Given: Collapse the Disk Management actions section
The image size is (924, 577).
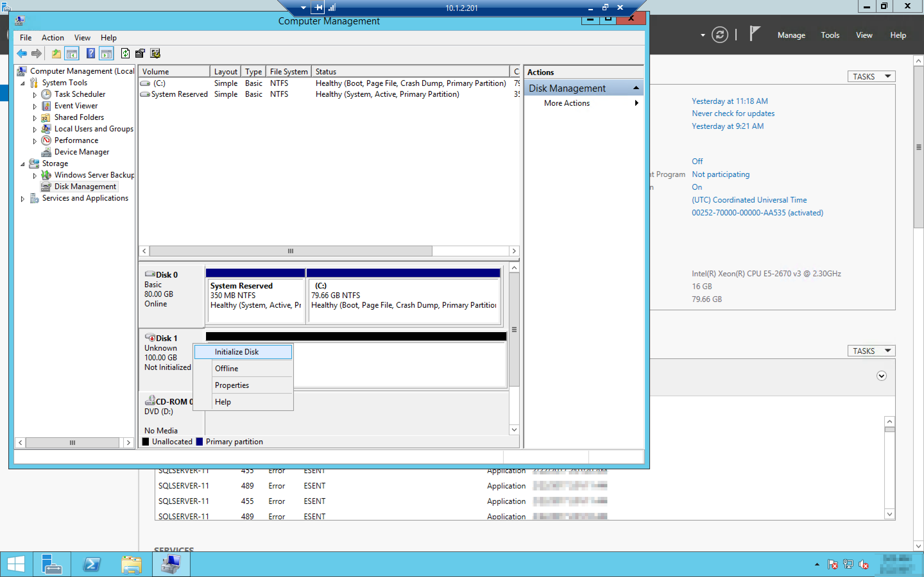Looking at the screenshot, I should click(x=636, y=88).
